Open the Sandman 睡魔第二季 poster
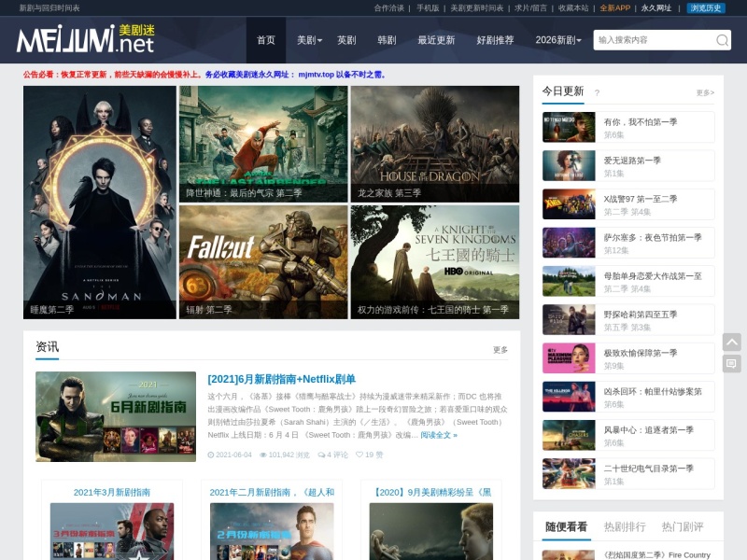Viewport: 747px width, 560px height. pos(100,203)
